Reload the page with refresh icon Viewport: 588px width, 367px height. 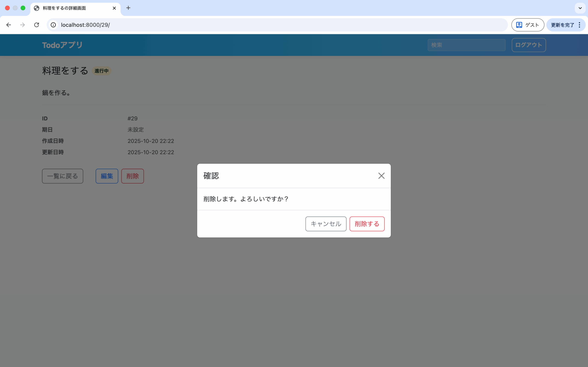point(37,25)
